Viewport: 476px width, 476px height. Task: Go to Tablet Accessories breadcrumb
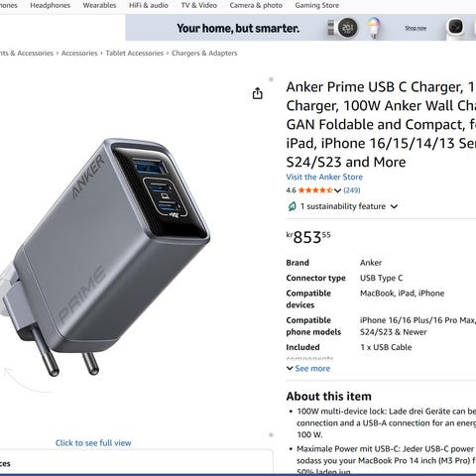(x=135, y=53)
